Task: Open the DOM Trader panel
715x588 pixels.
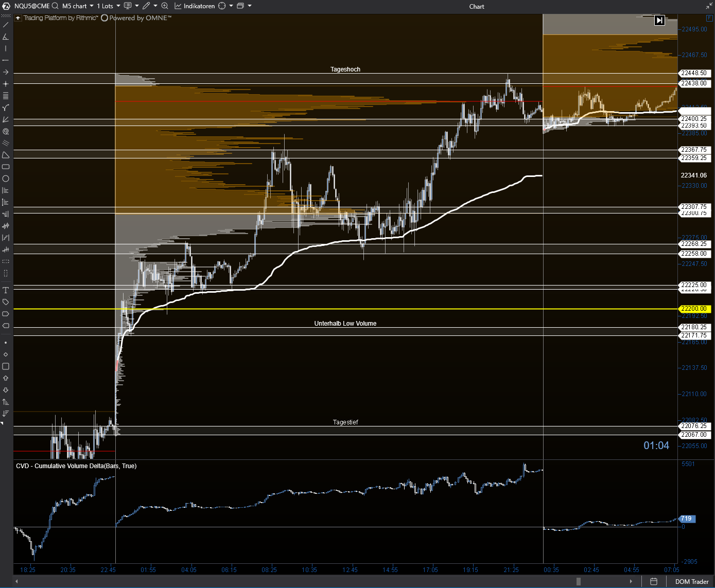Action: 691,581
